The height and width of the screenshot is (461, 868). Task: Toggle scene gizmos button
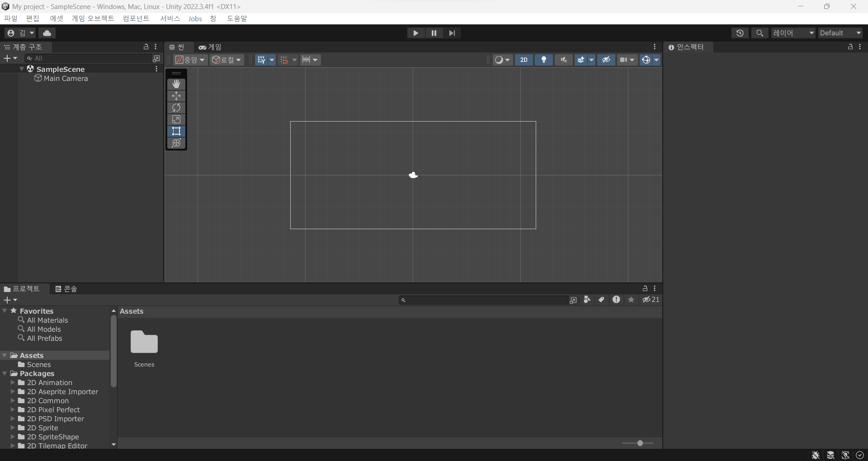click(646, 60)
